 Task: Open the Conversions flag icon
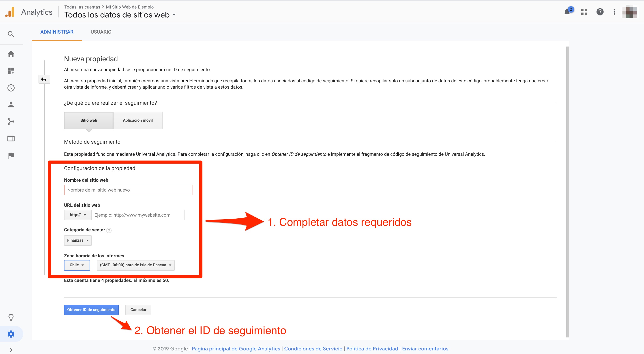[11, 155]
